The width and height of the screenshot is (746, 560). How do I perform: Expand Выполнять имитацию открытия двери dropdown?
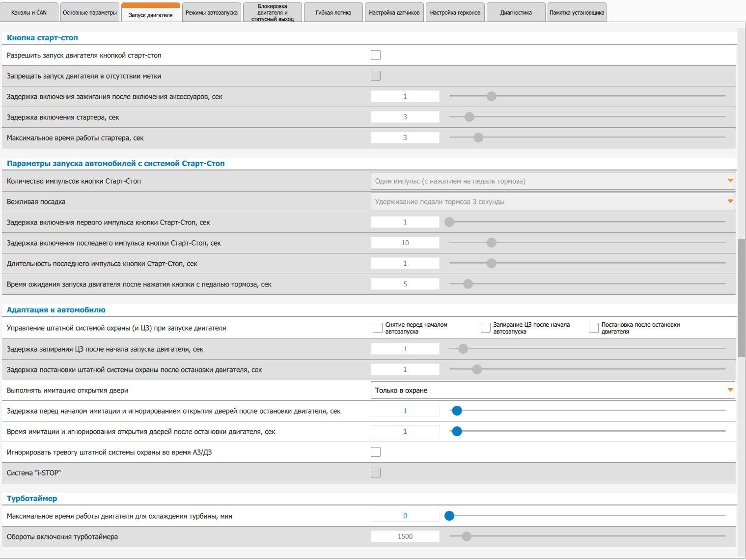coord(553,390)
